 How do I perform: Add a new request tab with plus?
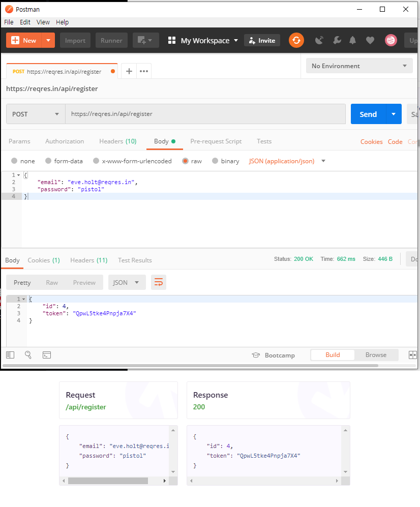pyautogui.click(x=129, y=71)
